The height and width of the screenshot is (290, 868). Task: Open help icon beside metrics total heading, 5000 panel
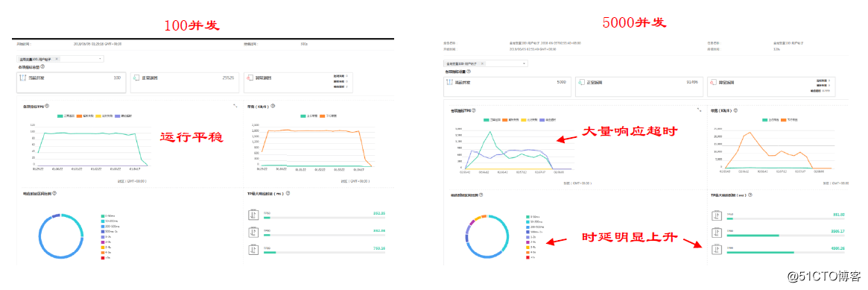(x=469, y=72)
